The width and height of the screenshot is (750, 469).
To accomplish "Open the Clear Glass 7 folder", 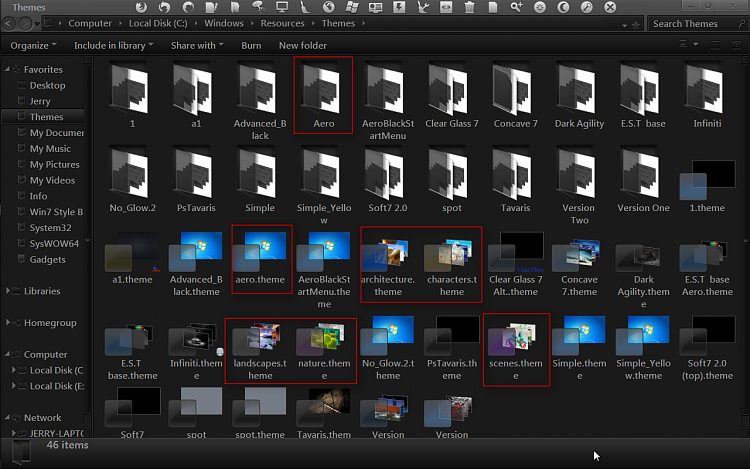I will [452, 97].
